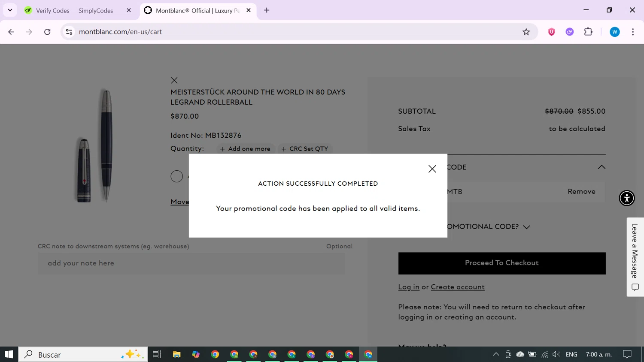Open the uBlock shield extension
644x362 pixels.
(551, 32)
